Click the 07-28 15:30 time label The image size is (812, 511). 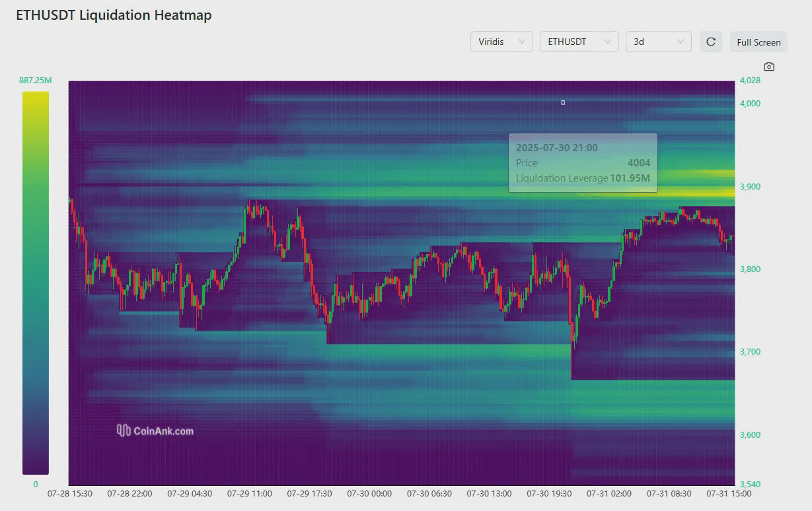[x=70, y=493]
